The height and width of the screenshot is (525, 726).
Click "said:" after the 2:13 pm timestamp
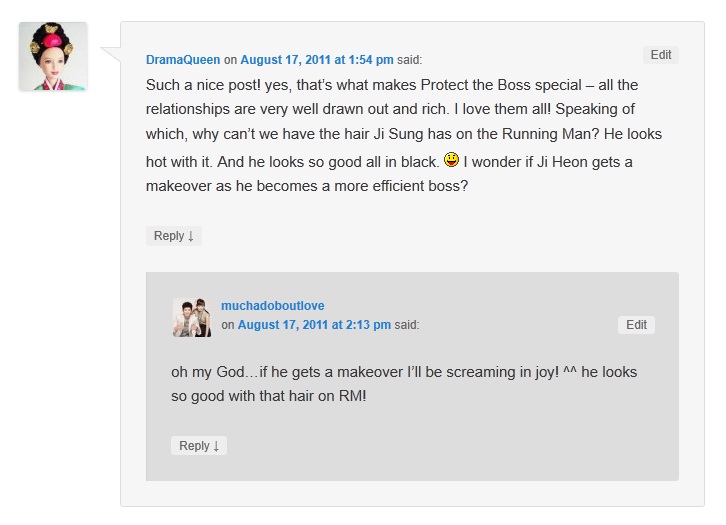point(407,325)
